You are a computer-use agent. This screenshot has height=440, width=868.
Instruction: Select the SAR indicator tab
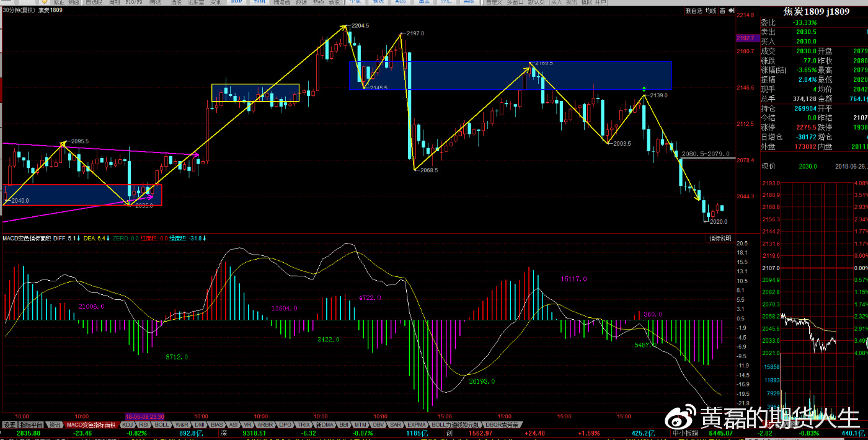click(396, 425)
